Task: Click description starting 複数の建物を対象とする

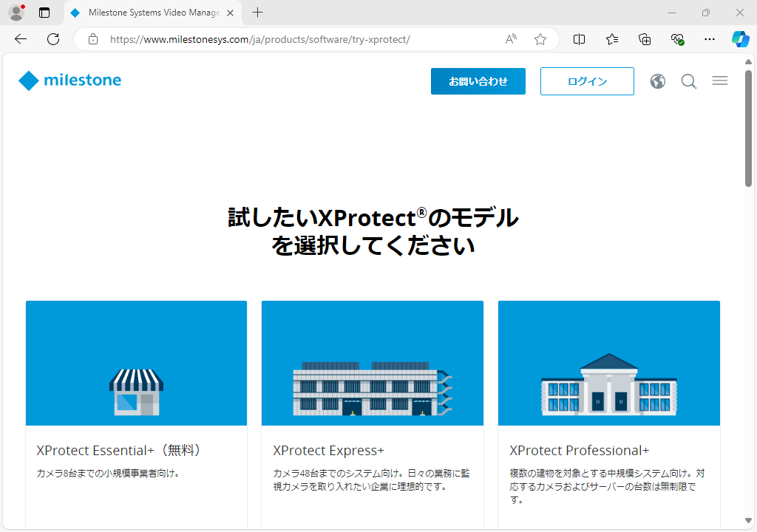Action: pos(607,487)
